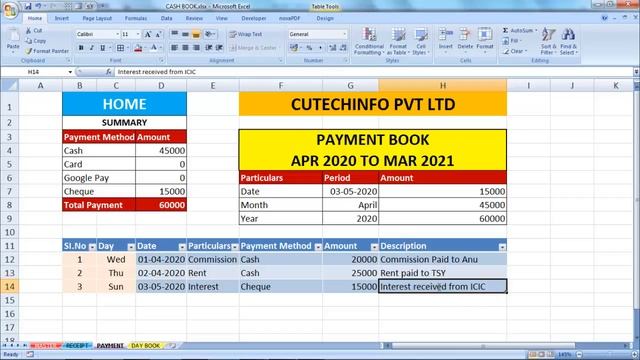This screenshot has width=640, height=360.
Task: Click the HOME navigation button cell
Action: 124,104
